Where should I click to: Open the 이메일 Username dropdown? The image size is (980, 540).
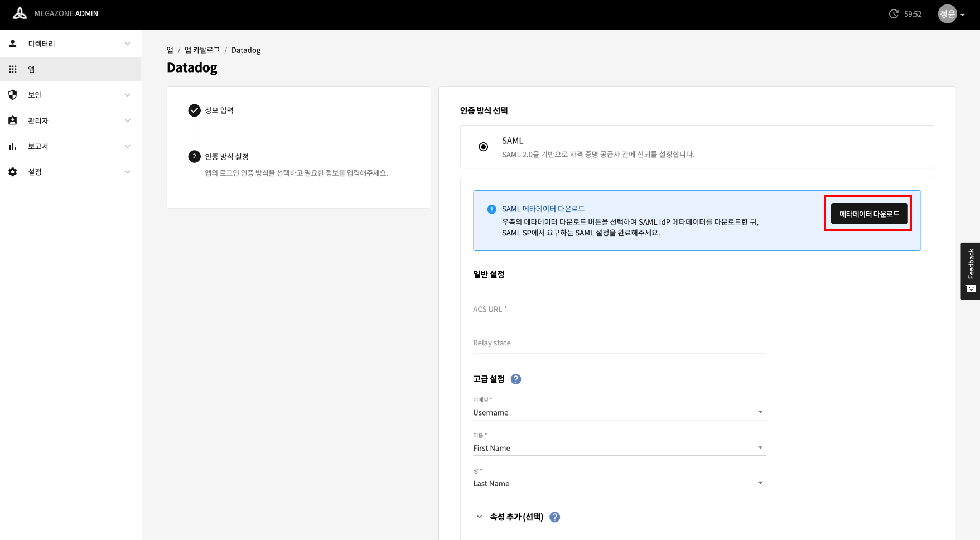coord(619,413)
